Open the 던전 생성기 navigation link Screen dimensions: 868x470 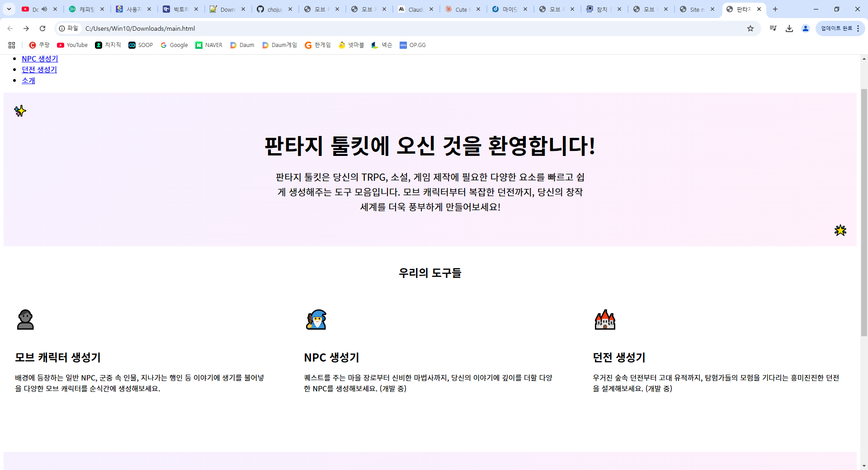39,70
